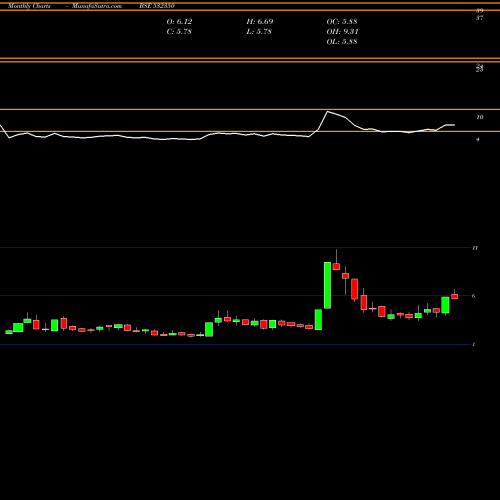Click the 'OC: 5.88' value
500x500 pixels.
342,22
